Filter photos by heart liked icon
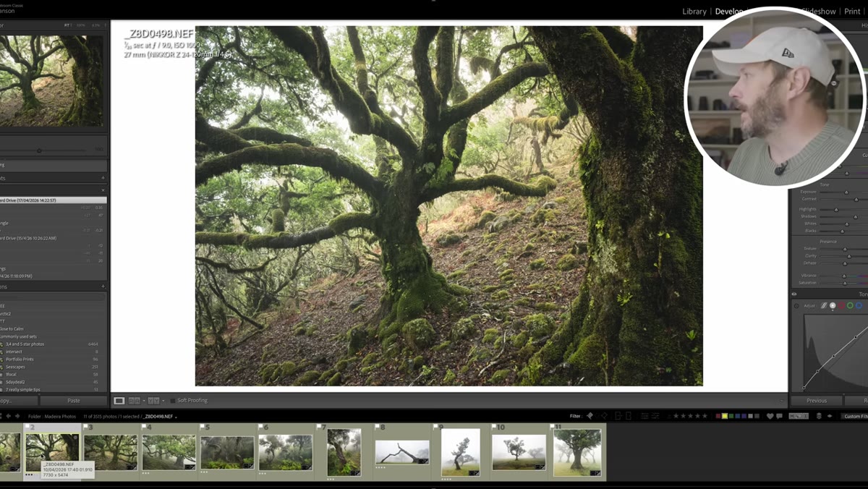The height and width of the screenshot is (489, 868). tap(770, 417)
